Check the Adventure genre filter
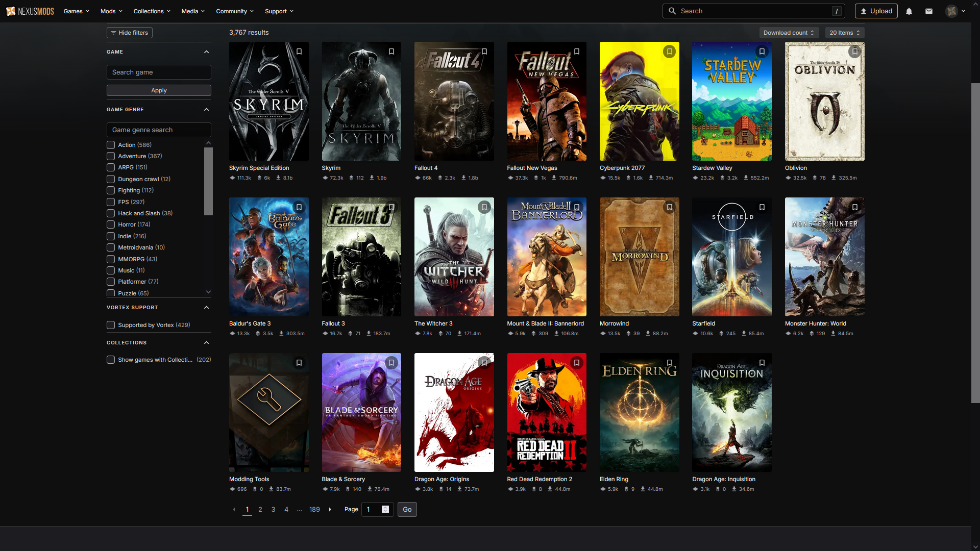The width and height of the screenshot is (980, 551). tap(111, 156)
